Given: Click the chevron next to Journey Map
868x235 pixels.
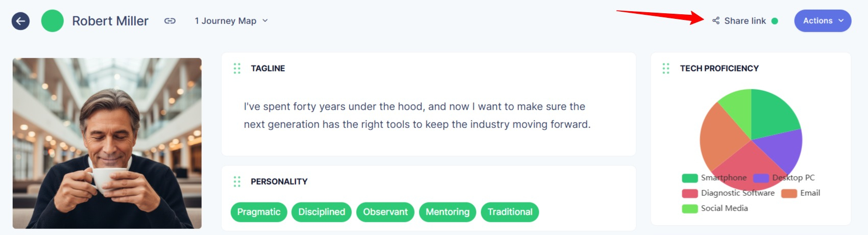Looking at the screenshot, I should 266,21.
